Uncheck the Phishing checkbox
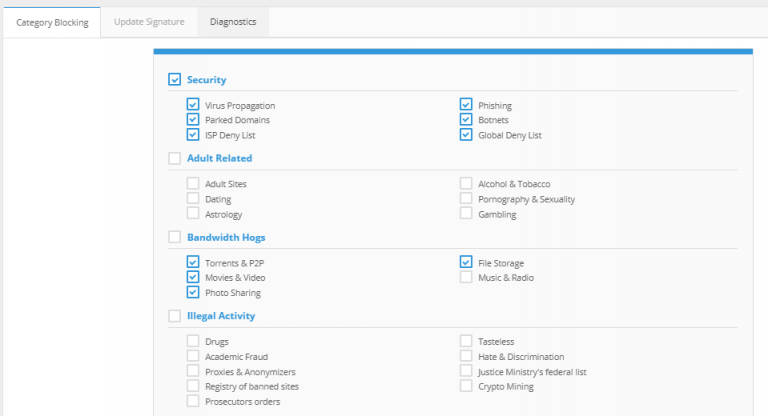768x416 pixels. point(466,104)
